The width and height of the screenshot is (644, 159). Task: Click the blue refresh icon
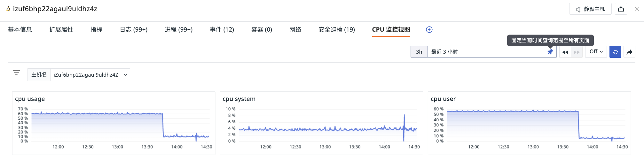(615, 52)
